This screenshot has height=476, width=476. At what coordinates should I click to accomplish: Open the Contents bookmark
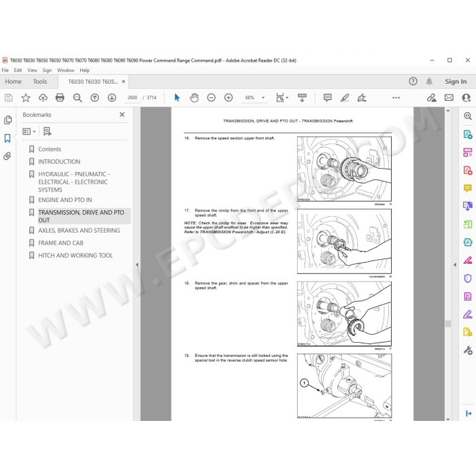(x=50, y=150)
